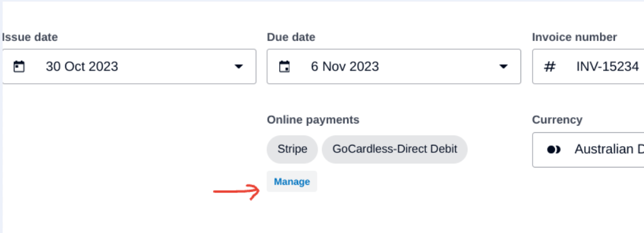Click the Australian currency text
644x233 pixels.
tap(609, 149)
